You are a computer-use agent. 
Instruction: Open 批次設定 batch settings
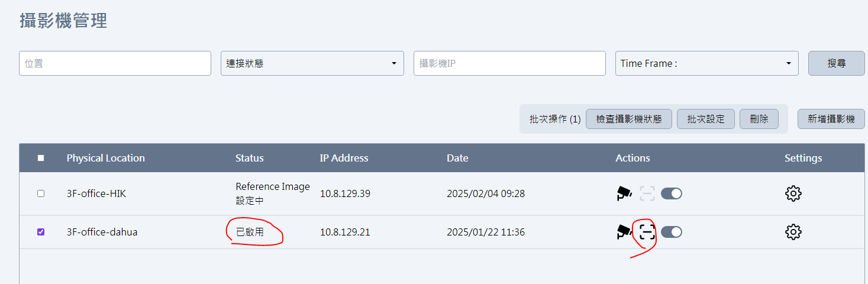tap(706, 119)
